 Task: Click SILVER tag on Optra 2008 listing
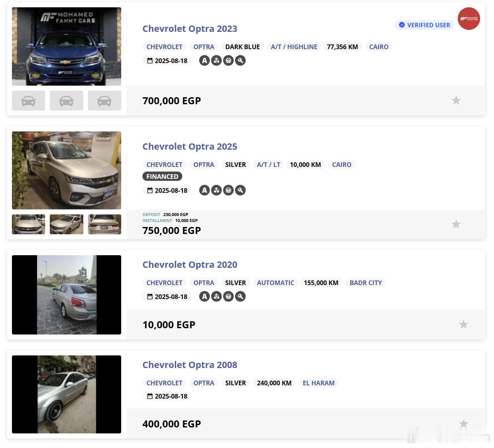236,383
